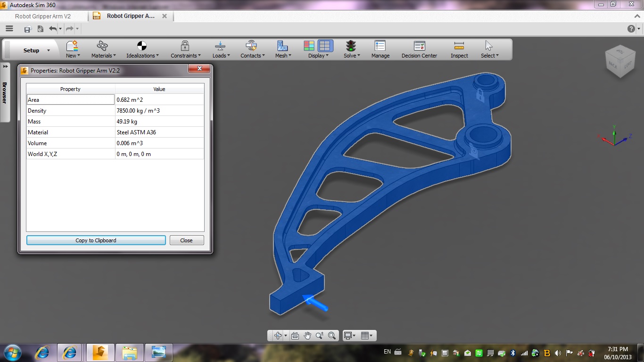Open the grid and snaps dropdown

(x=367, y=336)
